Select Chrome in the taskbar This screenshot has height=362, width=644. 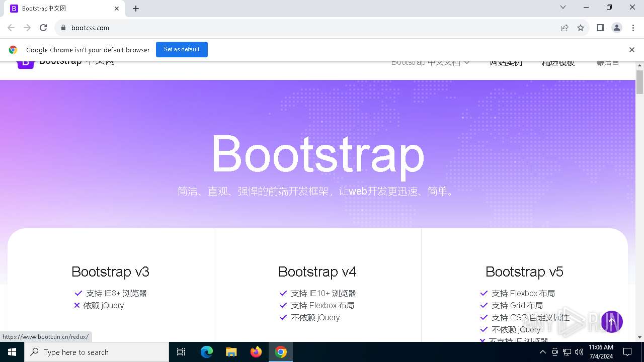point(281,352)
